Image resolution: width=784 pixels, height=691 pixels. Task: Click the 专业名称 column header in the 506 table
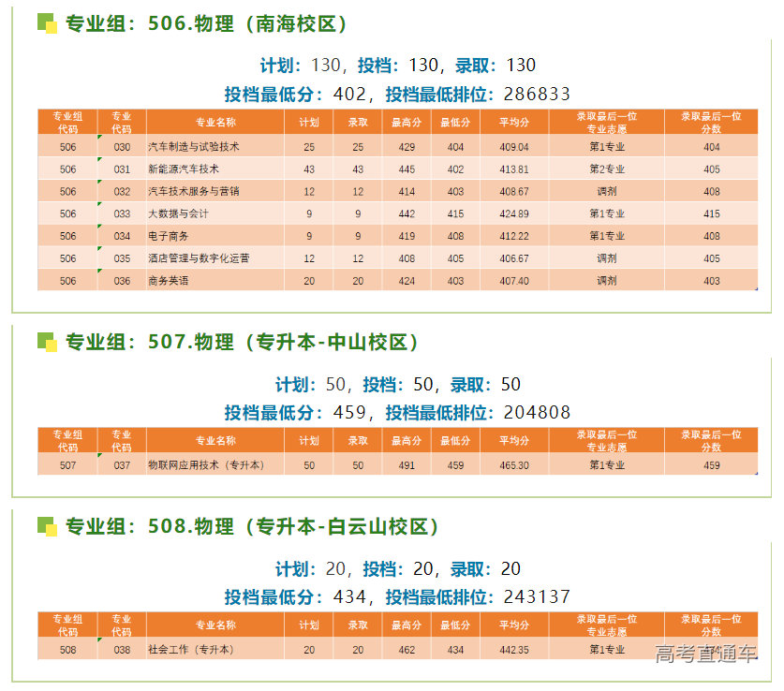click(215, 123)
